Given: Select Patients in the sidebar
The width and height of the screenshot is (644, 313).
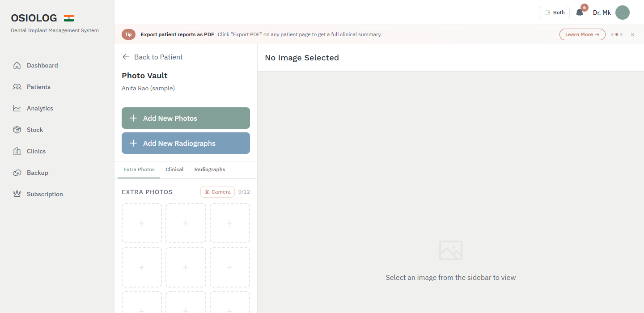Looking at the screenshot, I should pyautogui.click(x=38, y=87).
